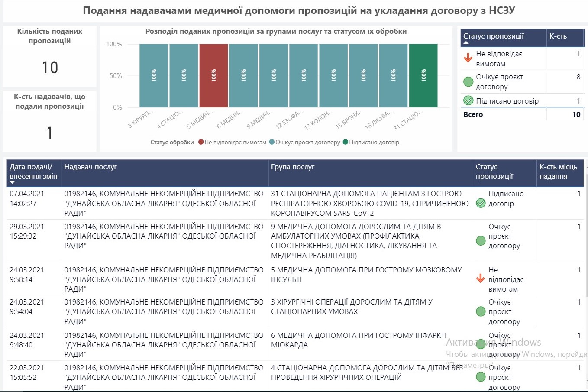This screenshot has width=588, height=392.
Task: Click 'Надавач послуг' column header
Action: click(90, 167)
